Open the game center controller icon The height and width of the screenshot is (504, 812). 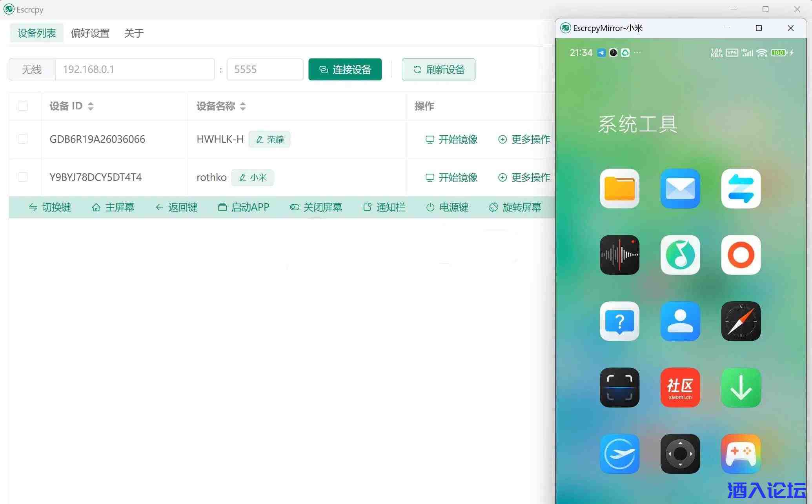(740, 454)
